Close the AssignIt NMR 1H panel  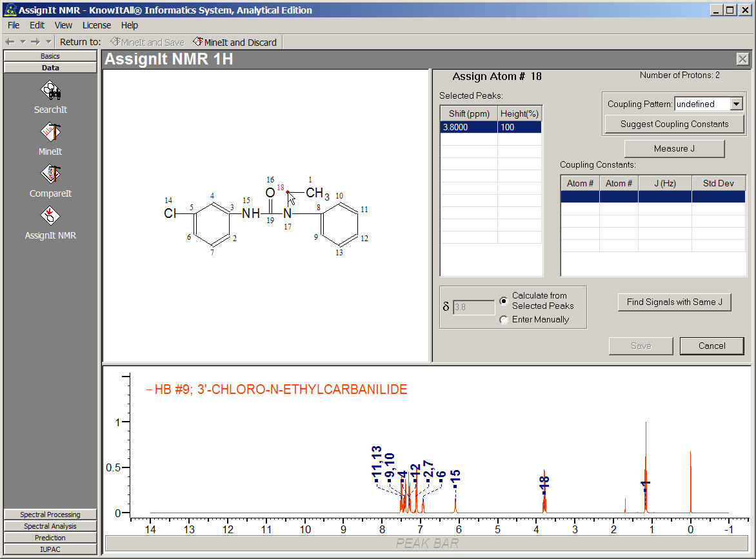pyautogui.click(x=742, y=59)
